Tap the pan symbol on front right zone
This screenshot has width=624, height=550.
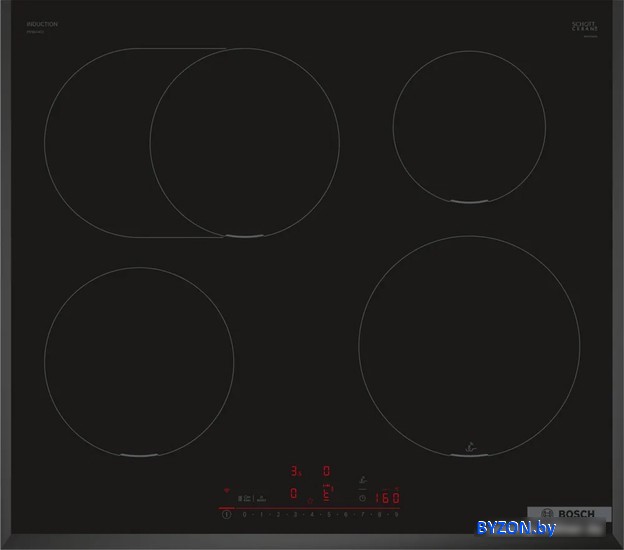pos(470,447)
